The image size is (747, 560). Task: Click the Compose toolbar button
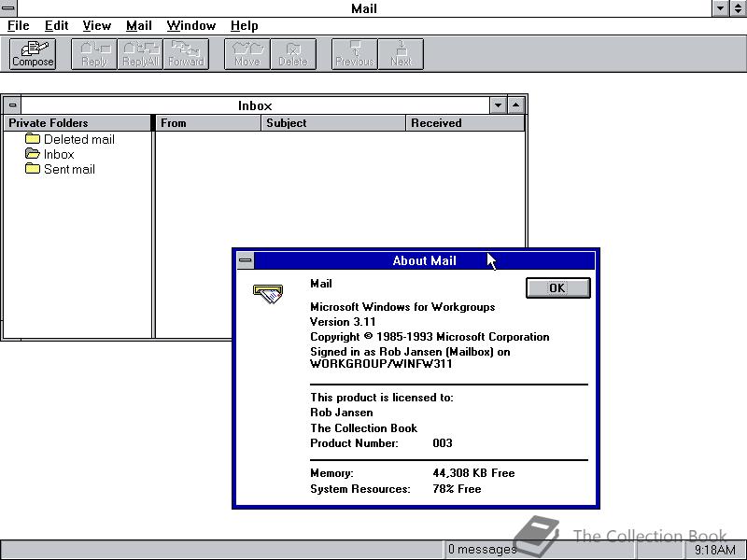coord(33,54)
